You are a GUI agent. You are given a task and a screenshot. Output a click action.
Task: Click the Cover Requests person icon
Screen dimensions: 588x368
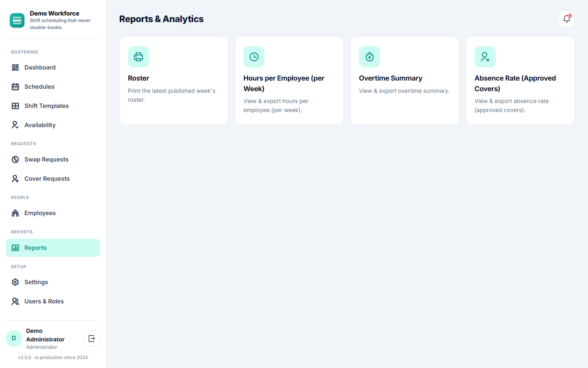click(15, 179)
